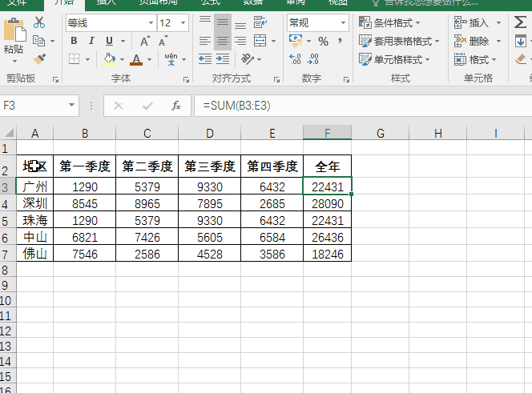
Task: Click the 全年 header cell
Action: (x=328, y=166)
